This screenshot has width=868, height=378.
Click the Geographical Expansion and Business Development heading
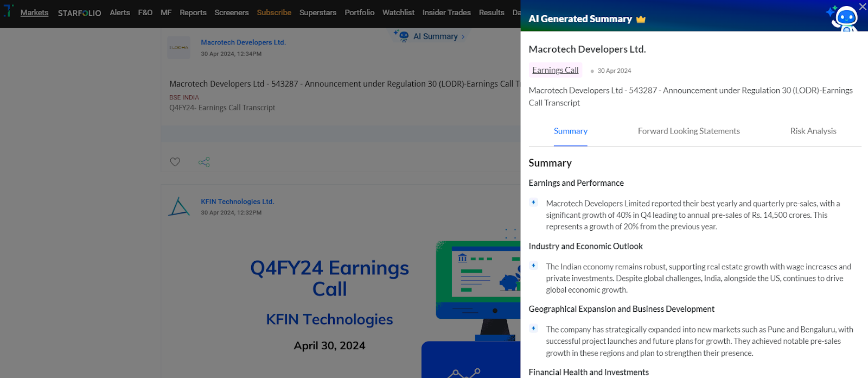click(x=622, y=309)
